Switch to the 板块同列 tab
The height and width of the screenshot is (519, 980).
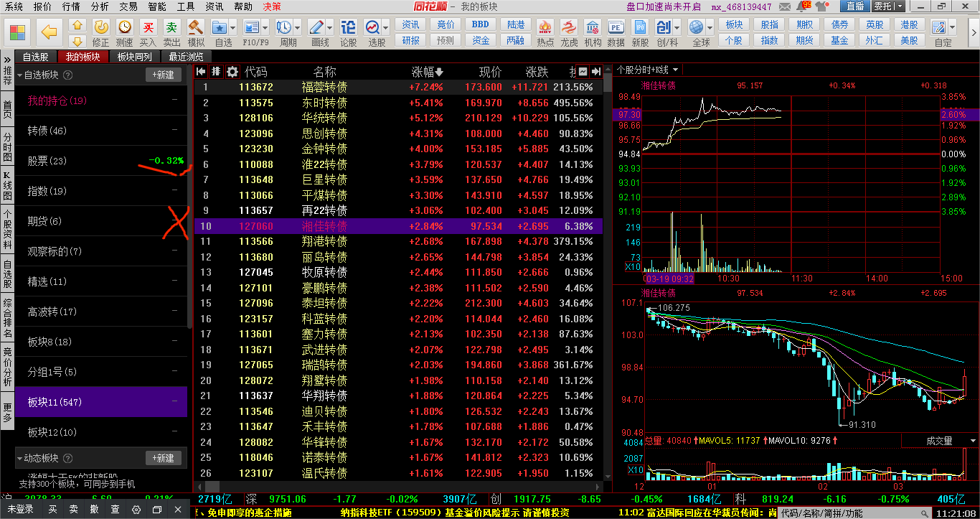pos(134,57)
